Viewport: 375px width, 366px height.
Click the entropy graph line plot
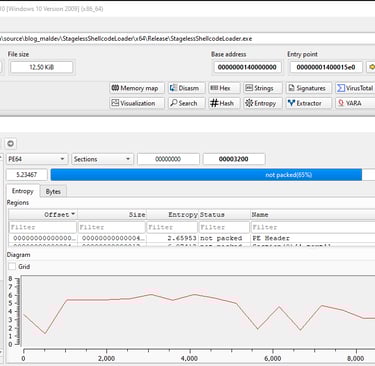(x=199, y=314)
